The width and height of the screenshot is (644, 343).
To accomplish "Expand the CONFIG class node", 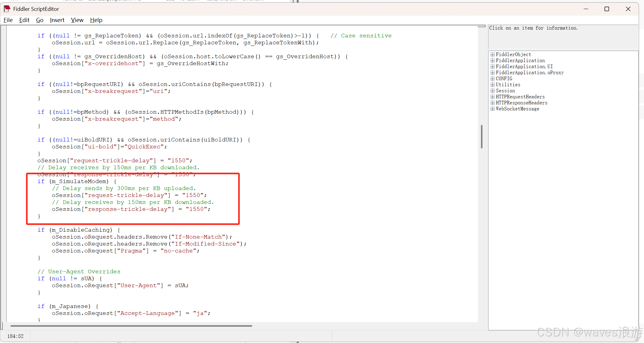I will pyautogui.click(x=492, y=79).
